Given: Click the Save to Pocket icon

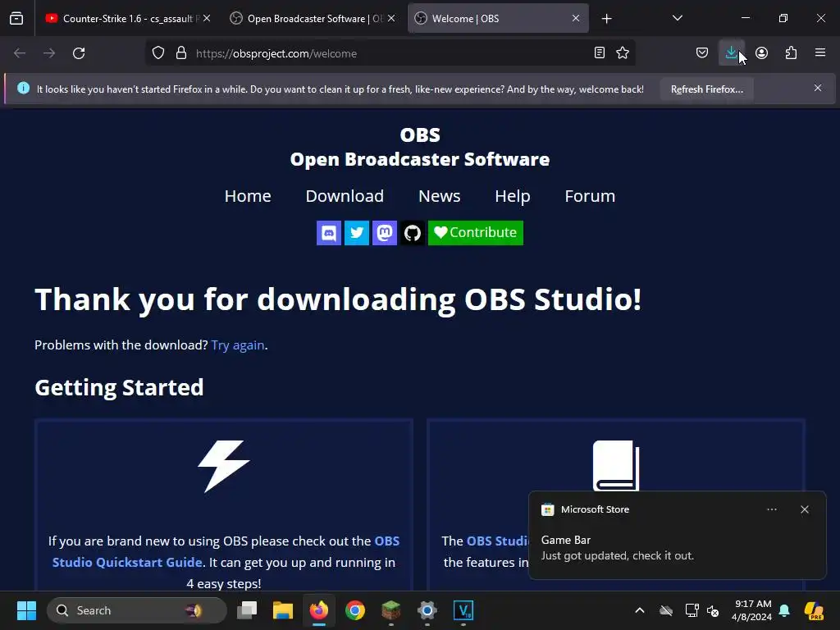Looking at the screenshot, I should 702,53.
